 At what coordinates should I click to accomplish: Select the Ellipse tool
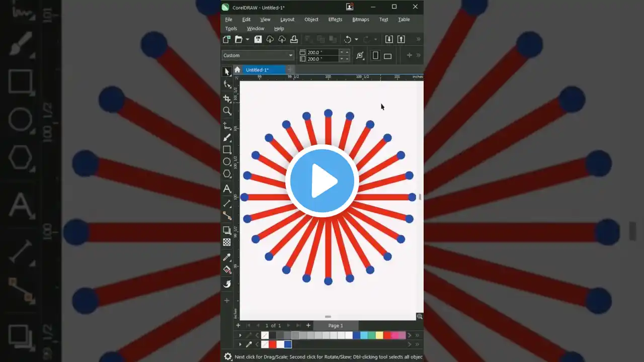pos(227,161)
